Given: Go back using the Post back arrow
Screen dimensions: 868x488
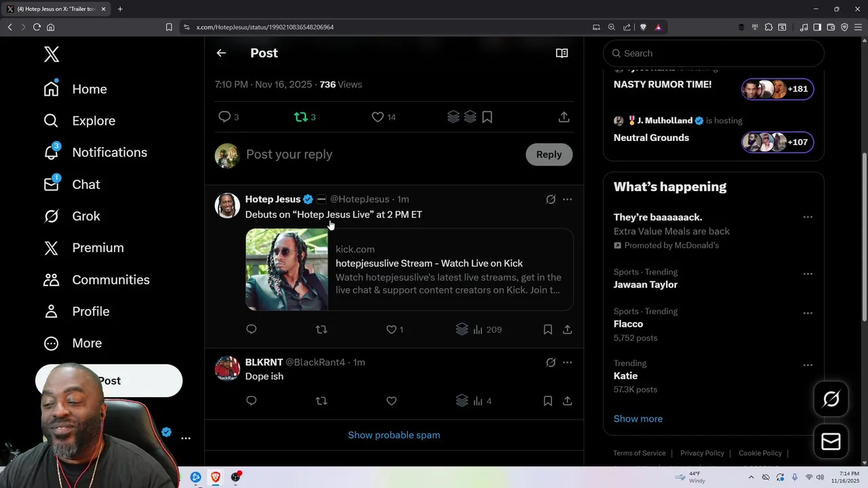Looking at the screenshot, I should [x=221, y=53].
